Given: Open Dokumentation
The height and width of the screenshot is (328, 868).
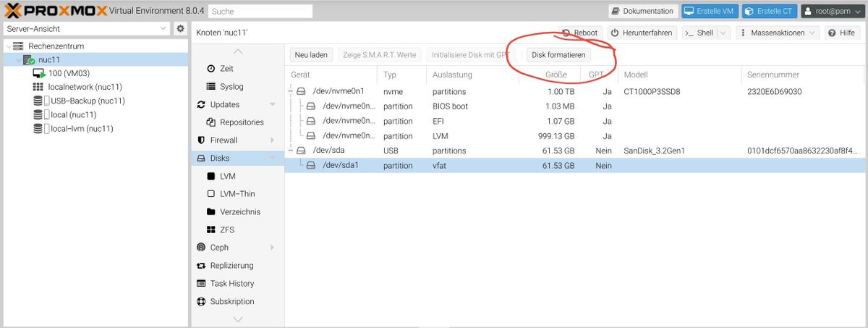Looking at the screenshot, I should [642, 12].
